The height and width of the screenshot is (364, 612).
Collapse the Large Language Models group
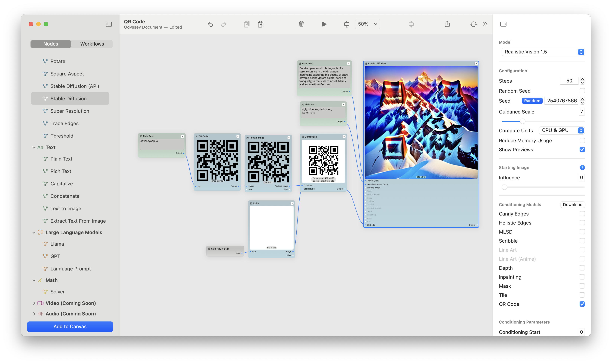(34, 232)
